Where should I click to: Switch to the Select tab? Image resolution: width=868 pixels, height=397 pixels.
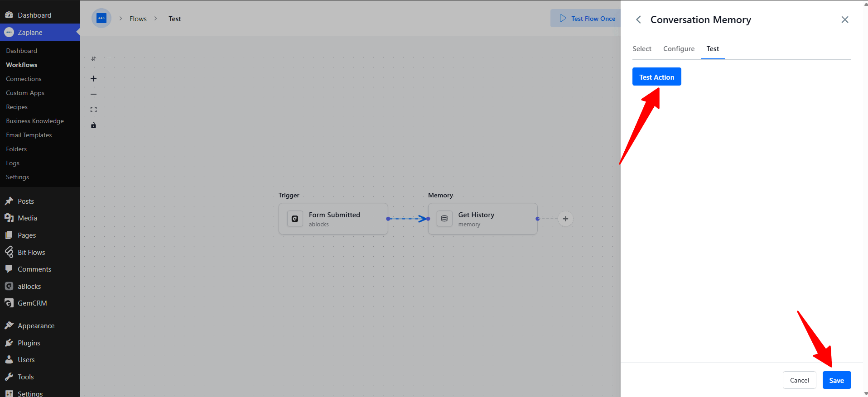(x=641, y=48)
